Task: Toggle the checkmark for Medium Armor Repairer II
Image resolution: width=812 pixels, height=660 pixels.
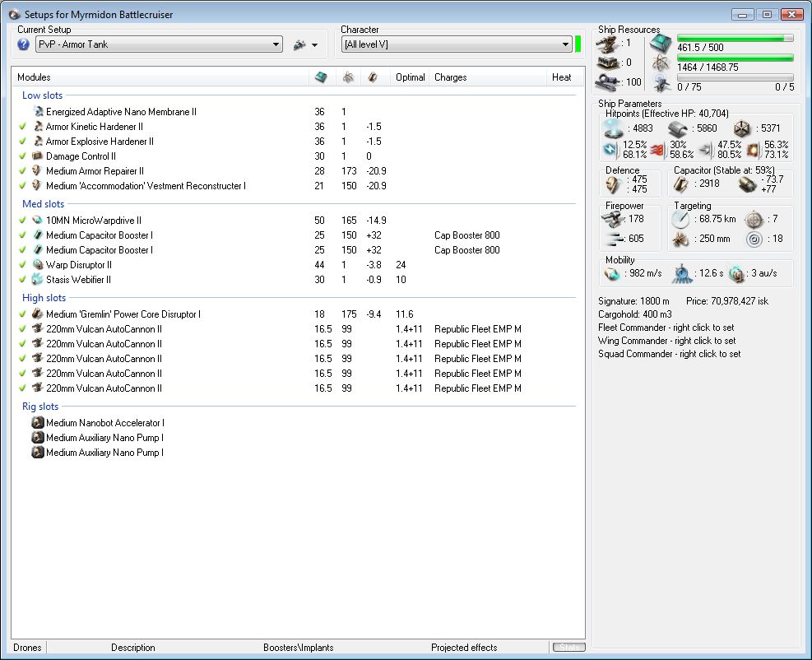Action: [x=22, y=171]
